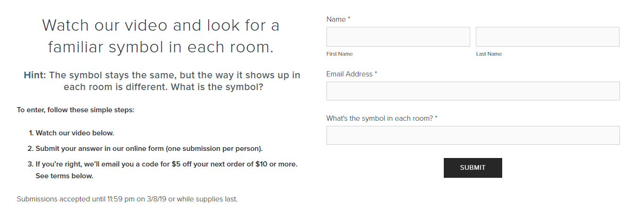Click the Last Name input field

[547, 37]
